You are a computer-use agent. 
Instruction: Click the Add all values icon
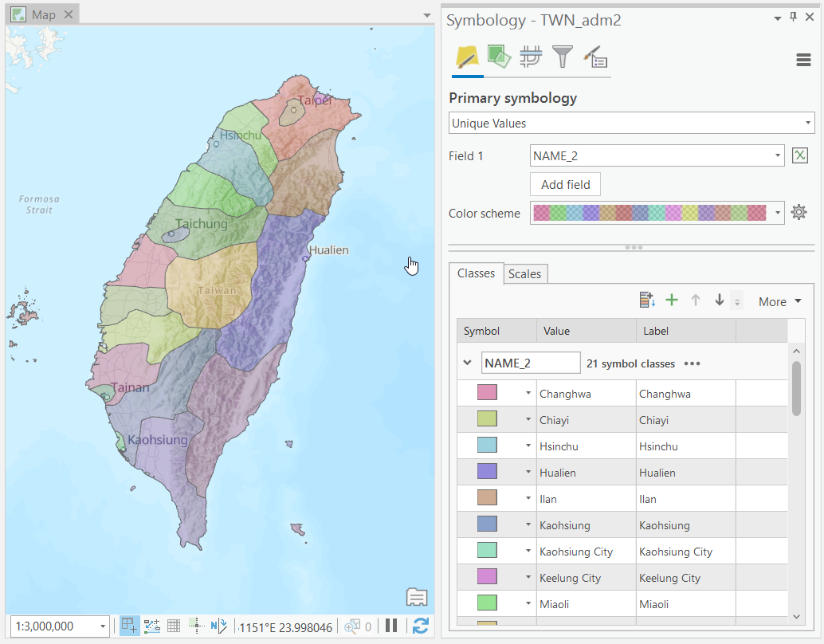[647, 300]
